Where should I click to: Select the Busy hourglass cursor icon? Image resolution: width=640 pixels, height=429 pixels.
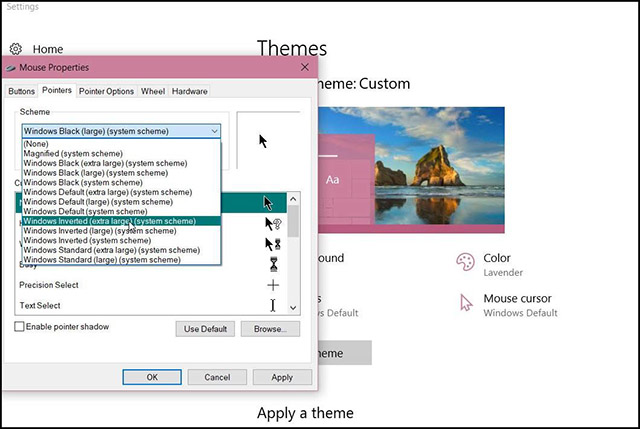272,265
